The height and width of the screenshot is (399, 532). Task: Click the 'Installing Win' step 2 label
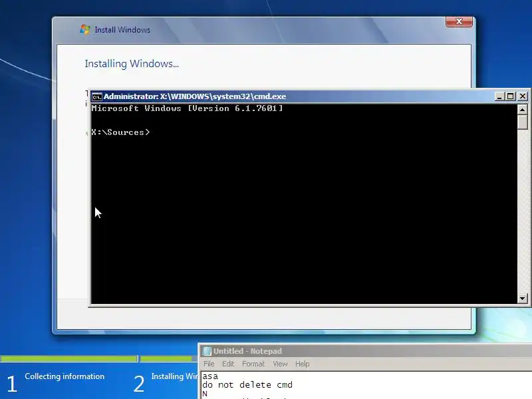click(174, 376)
